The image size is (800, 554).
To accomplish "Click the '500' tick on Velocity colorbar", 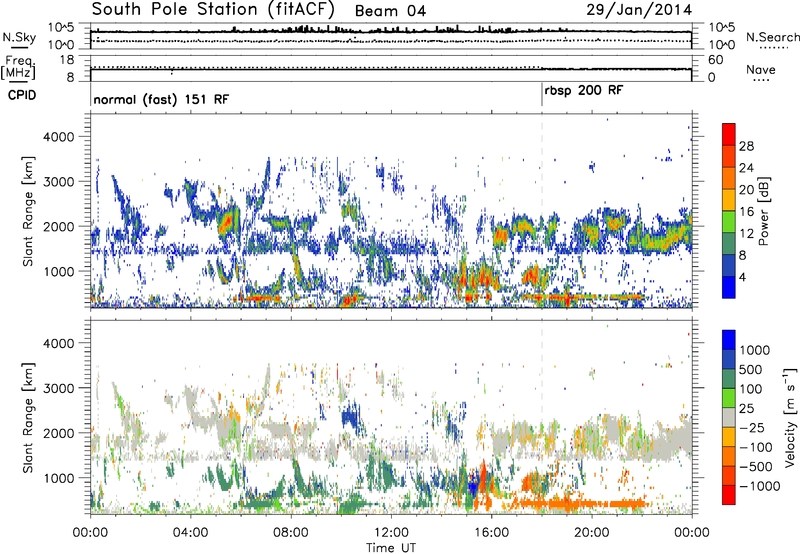I will pyautogui.click(x=751, y=370).
